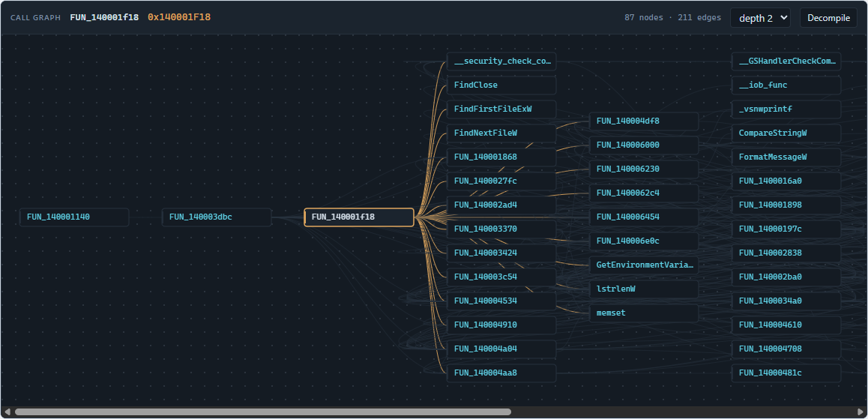The width and height of the screenshot is (868, 419).
Task: Select the FUN_140006454 node
Action: 644,217
